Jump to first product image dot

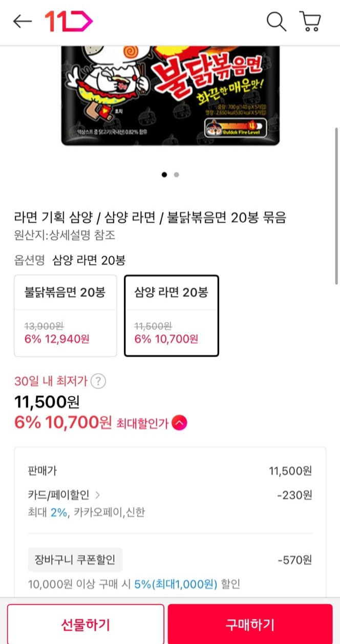tap(164, 175)
